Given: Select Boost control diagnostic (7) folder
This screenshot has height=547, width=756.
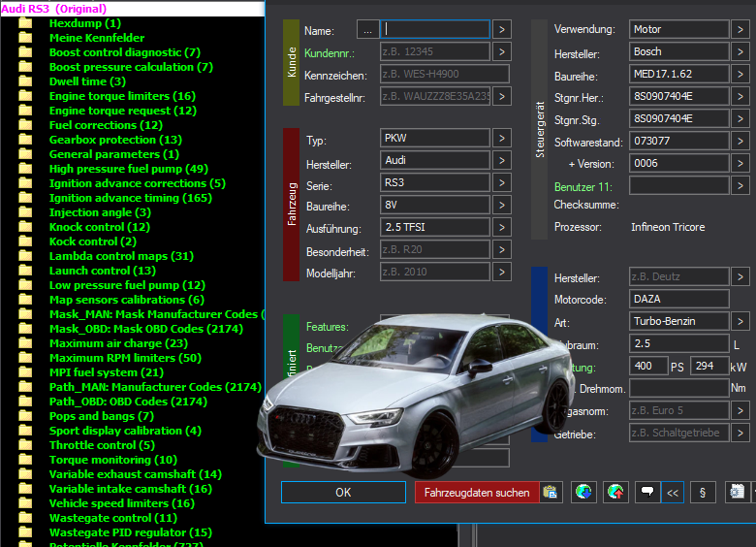Looking at the screenshot, I should [124, 52].
